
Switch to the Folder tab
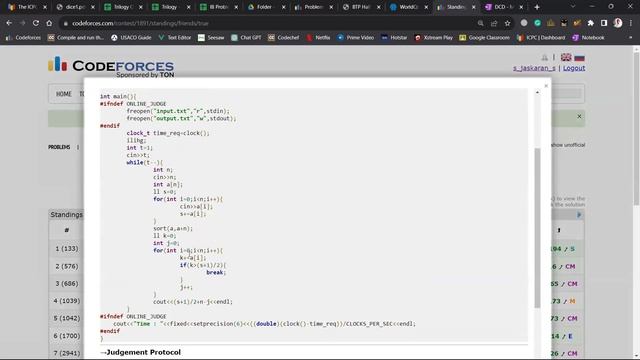[x=265, y=7]
